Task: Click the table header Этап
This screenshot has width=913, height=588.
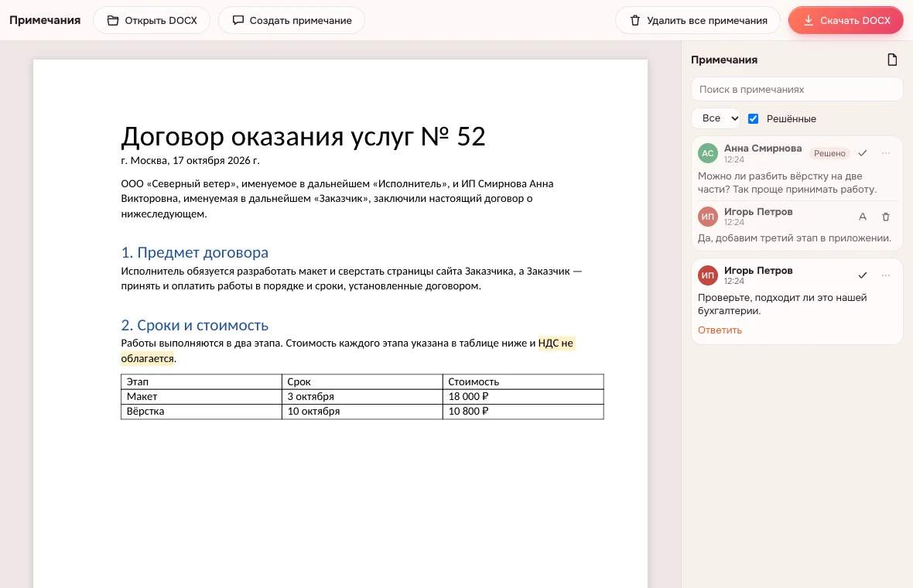Action: [201, 382]
